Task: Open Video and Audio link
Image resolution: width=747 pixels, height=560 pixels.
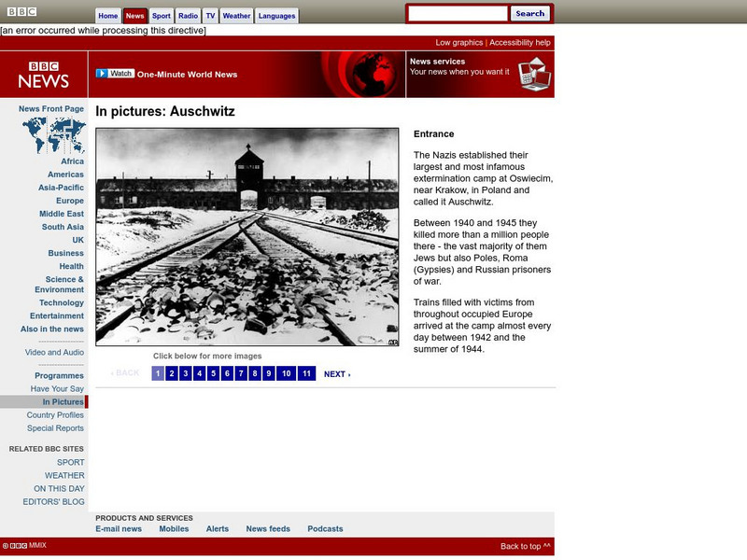Action: tap(54, 352)
